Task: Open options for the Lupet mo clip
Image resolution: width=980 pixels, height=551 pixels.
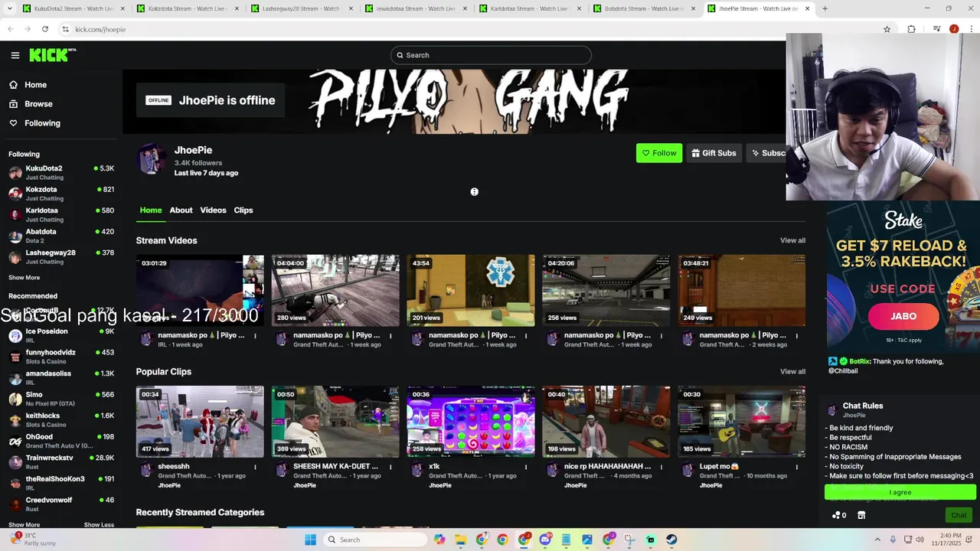Action: click(x=797, y=467)
